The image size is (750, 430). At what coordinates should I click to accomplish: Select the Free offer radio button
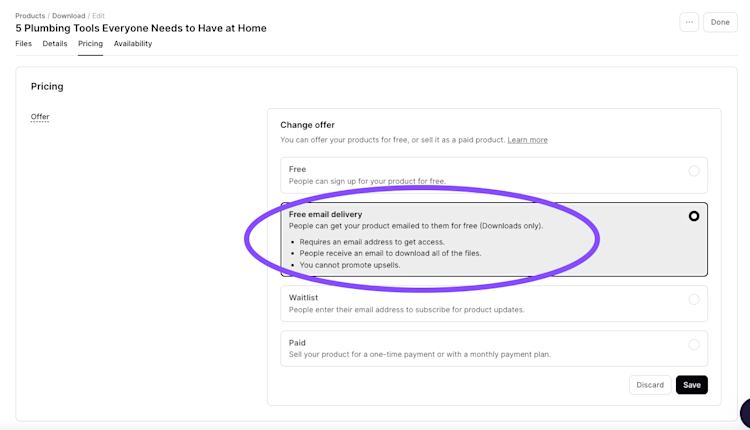point(694,171)
